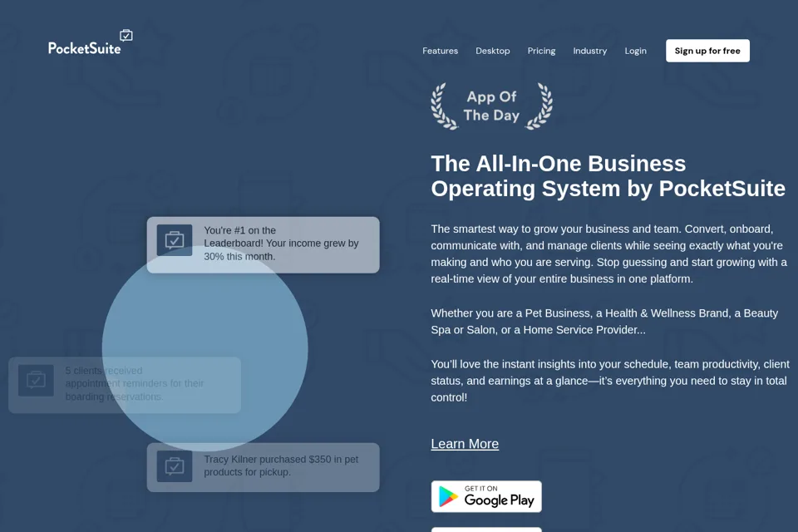
Task: Click the paragraph starting "Whether you are a Pet Business"
Action: coord(604,321)
